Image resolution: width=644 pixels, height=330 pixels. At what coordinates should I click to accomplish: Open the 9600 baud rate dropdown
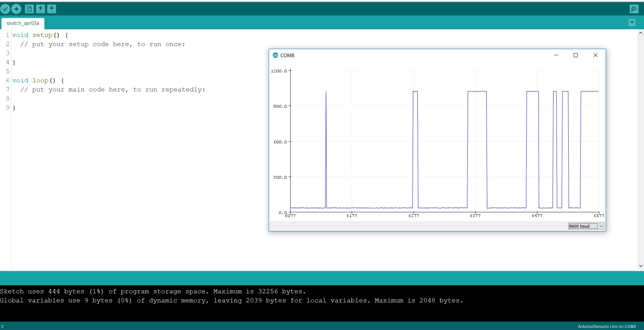(586, 226)
